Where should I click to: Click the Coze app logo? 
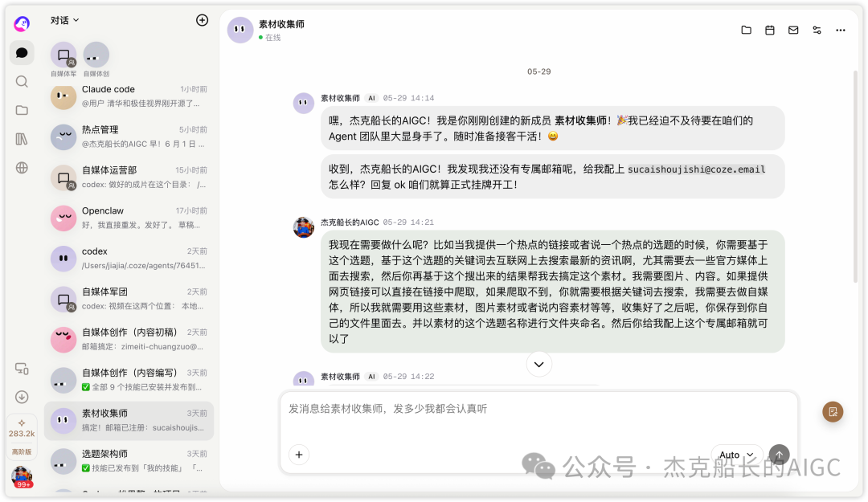pyautogui.click(x=22, y=23)
